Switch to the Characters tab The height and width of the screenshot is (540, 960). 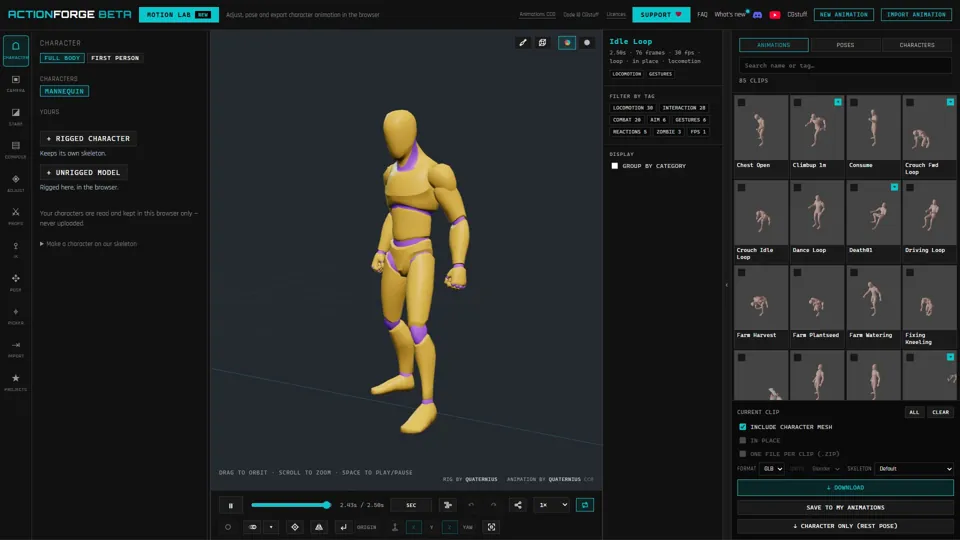917,45
